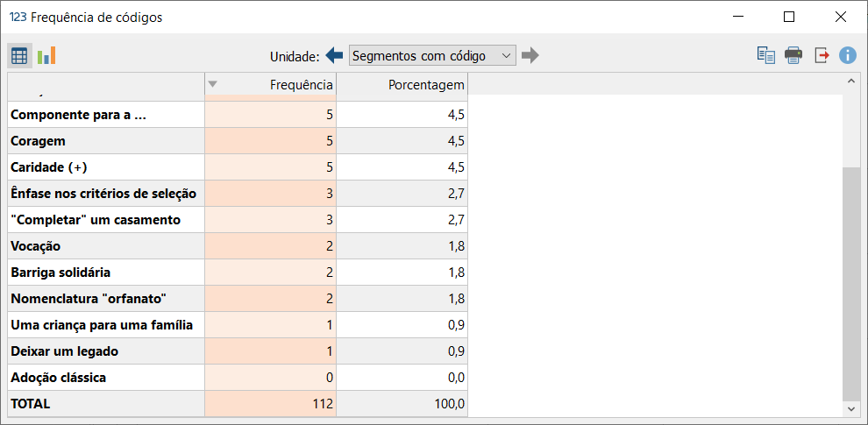The width and height of the screenshot is (868, 425).
Task: Click the gray next unit arrow
Action: pyautogui.click(x=530, y=55)
